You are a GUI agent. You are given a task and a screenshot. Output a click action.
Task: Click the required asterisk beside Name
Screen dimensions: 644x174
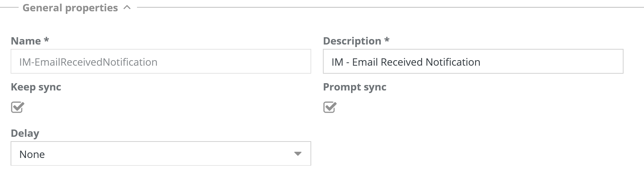coord(46,39)
